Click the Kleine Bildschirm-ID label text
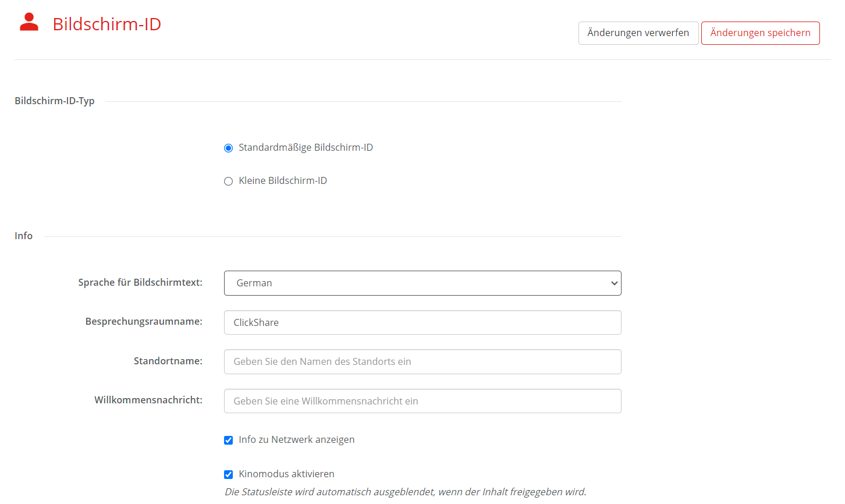845x504 pixels. coord(283,180)
